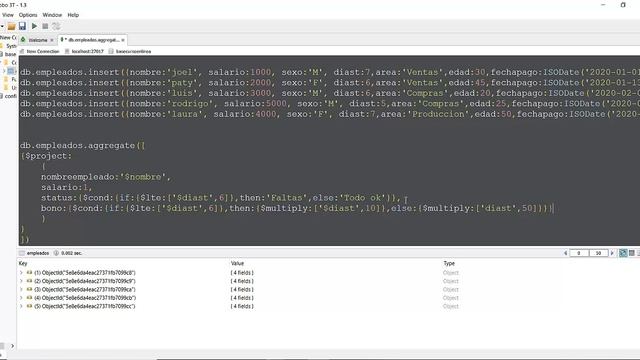The height and width of the screenshot is (360, 640).
Task: Open the View menu
Action: pos(8,15)
